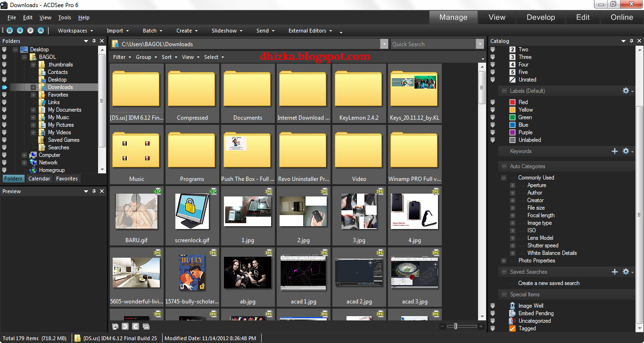644x343 pixels.
Task: Toggle Easy-Select marker for Unrated
Action: coord(493,80)
